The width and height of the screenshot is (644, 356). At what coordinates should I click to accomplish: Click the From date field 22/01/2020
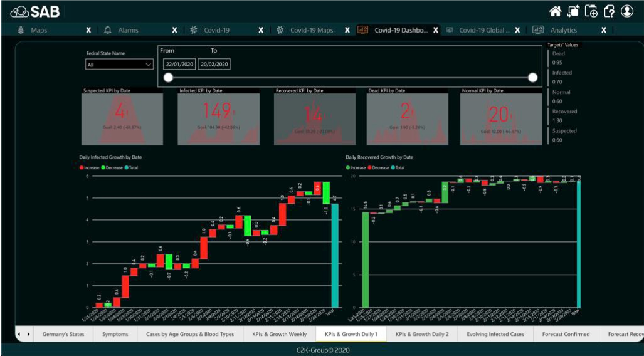(x=179, y=64)
